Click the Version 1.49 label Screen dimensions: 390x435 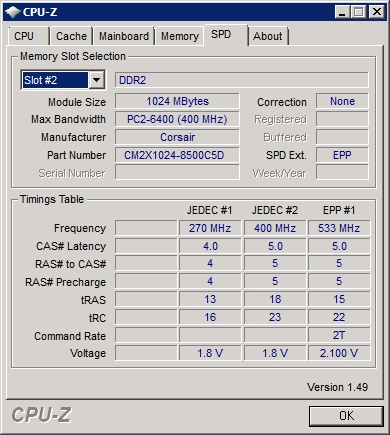(x=337, y=387)
